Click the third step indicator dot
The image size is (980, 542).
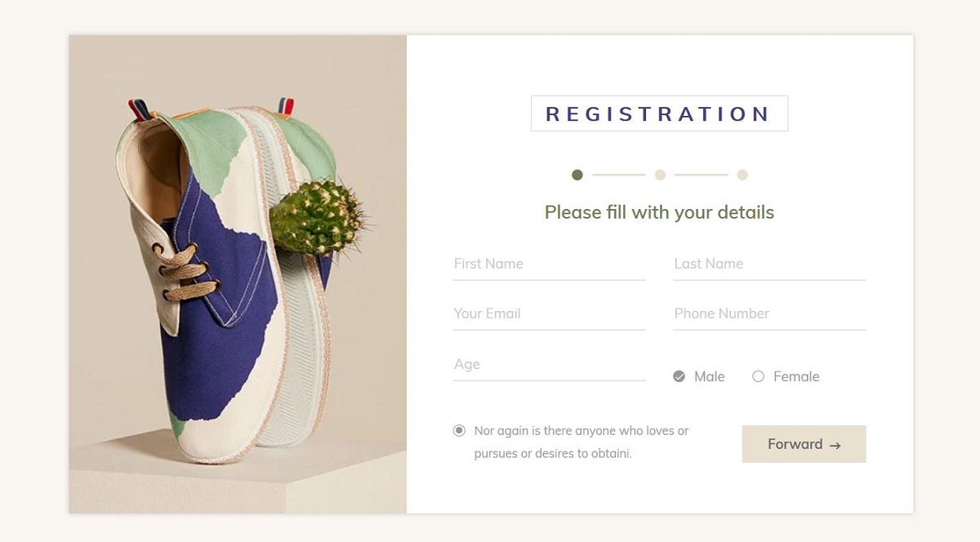[742, 175]
